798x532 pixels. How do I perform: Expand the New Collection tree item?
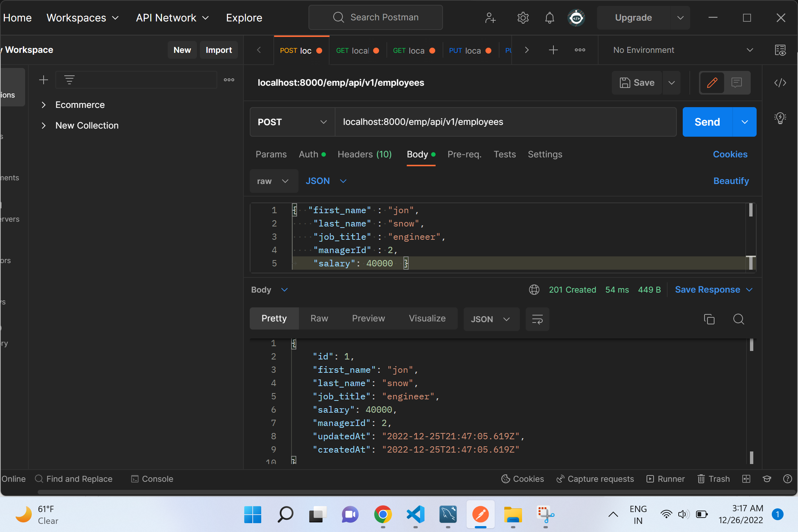pos(44,125)
